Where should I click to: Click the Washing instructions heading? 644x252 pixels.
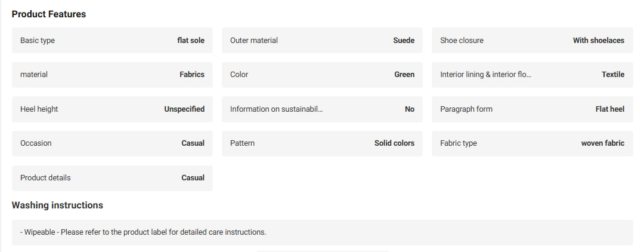[x=57, y=205]
